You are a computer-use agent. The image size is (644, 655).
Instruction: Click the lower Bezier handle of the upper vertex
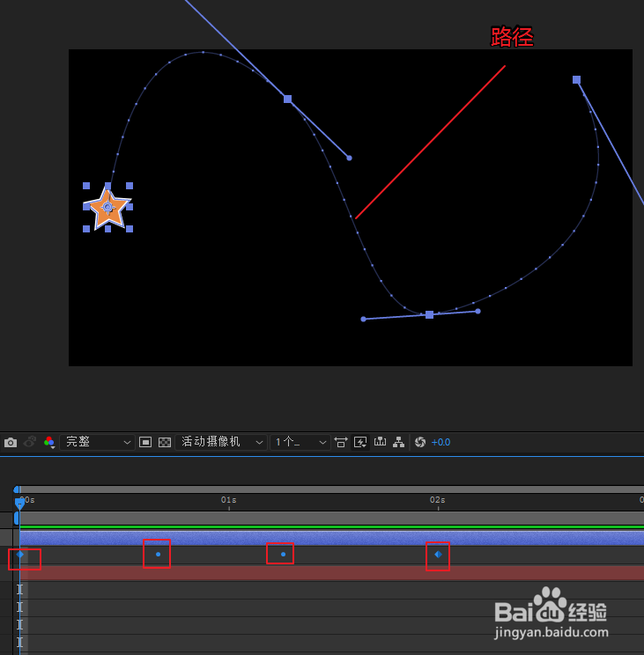pyautogui.click(x=350, y=158)
